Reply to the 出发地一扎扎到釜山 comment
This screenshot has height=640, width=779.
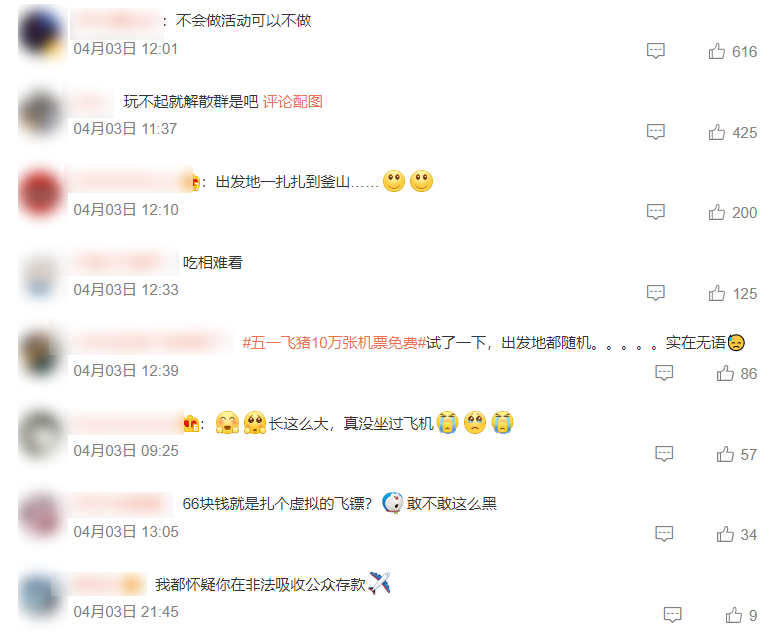655,212
